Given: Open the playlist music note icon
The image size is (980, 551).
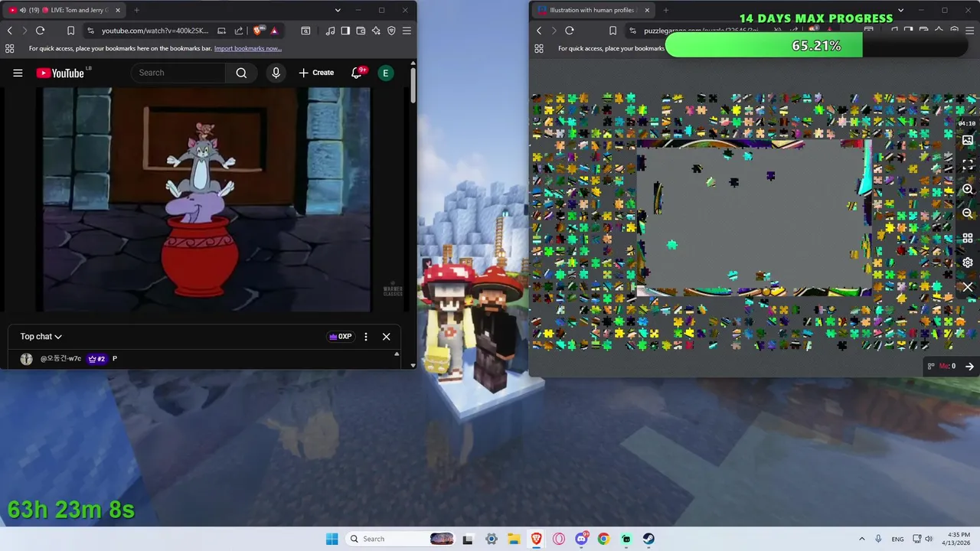Looking at the screenshot, I should [x=330, y=31].
